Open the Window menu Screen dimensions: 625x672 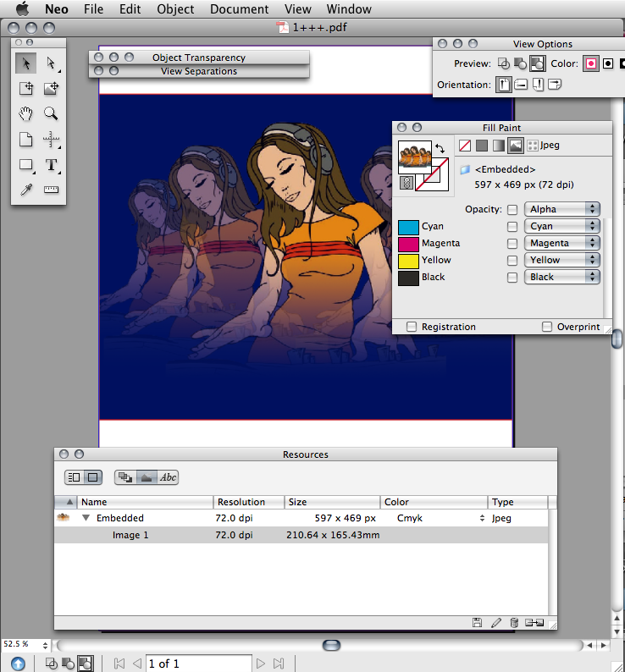pyautogui.click(x=349, y=9)
